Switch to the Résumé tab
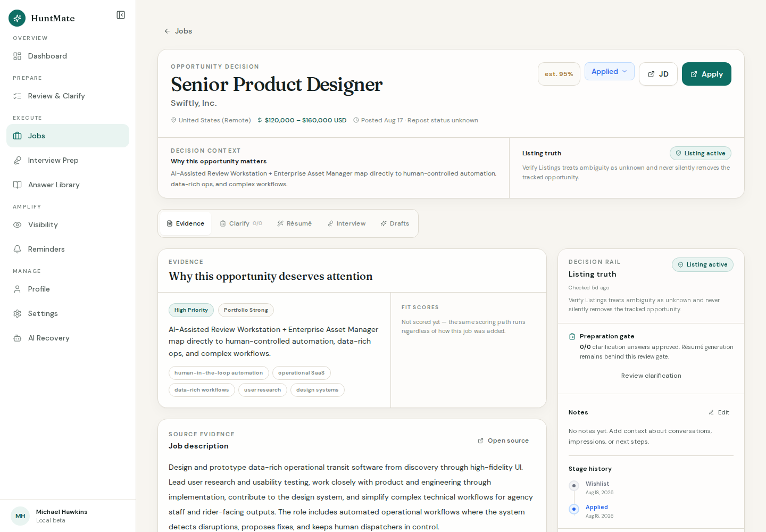This screenshot has width=766, height=532. (294, 223)
